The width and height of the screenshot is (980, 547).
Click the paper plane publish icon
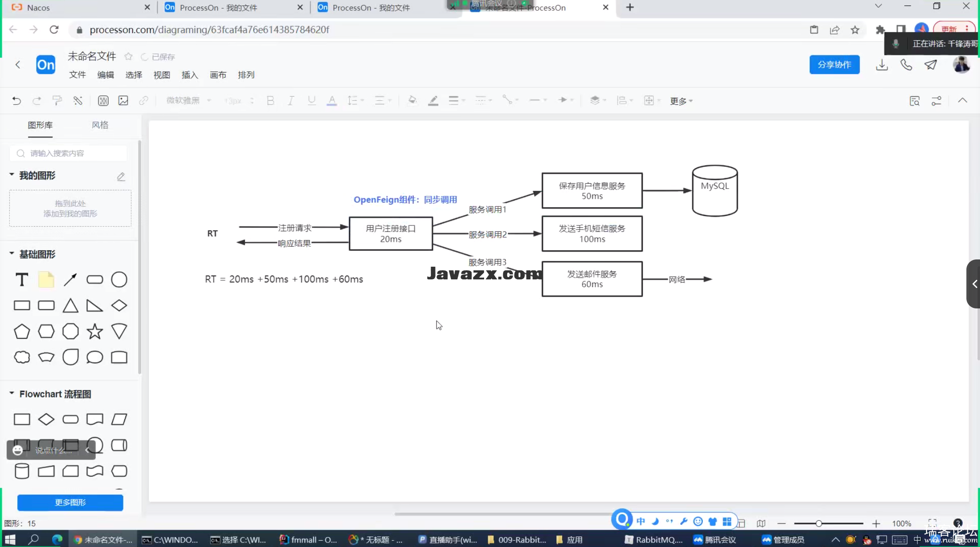tap(931, 65)
